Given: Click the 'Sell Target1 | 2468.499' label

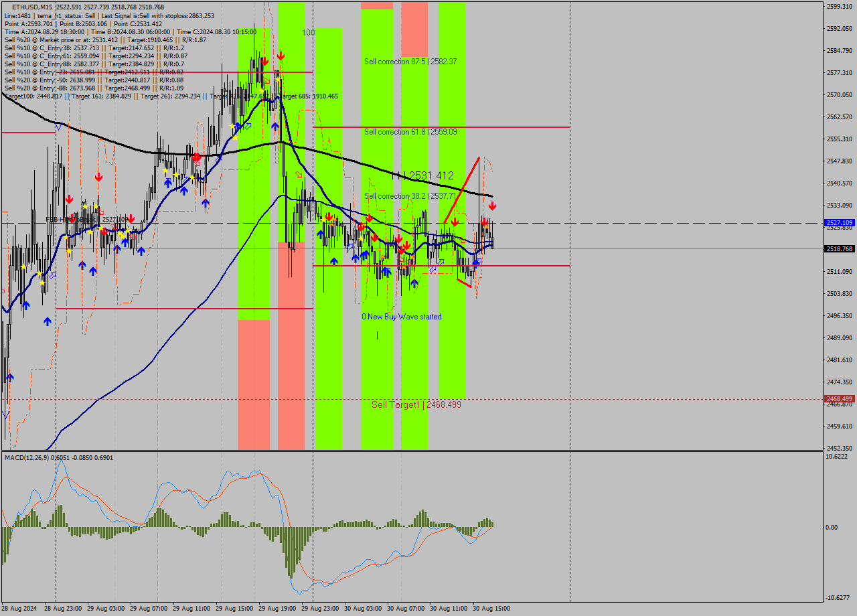Looking at the screenshot, I should [416, 404].
